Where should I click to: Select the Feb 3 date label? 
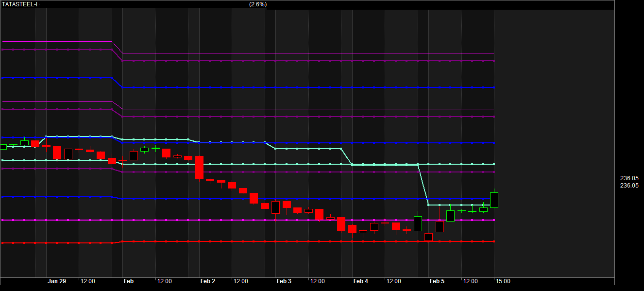coord(284,281)
